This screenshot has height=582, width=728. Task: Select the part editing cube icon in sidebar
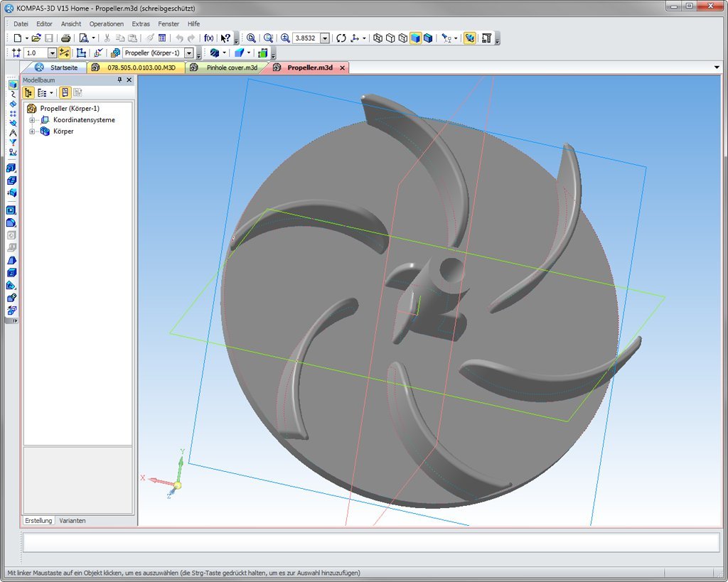click(x=13, y=85)
